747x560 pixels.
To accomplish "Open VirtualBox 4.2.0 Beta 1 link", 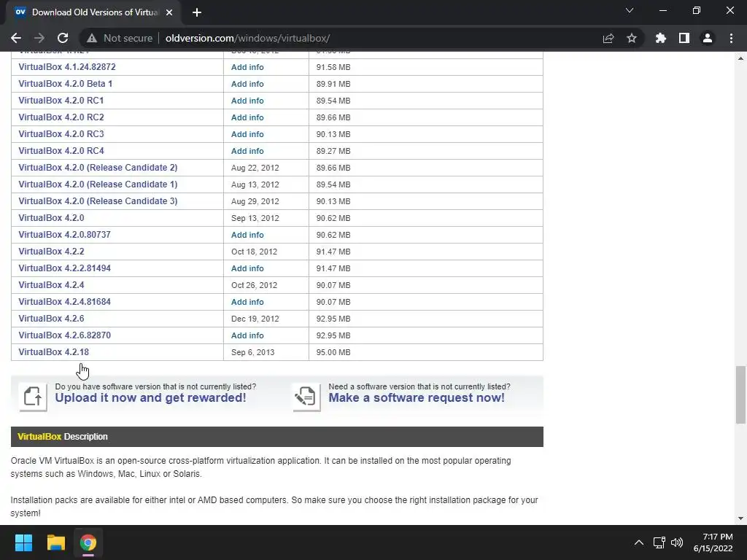I will (x=65, y=84).
